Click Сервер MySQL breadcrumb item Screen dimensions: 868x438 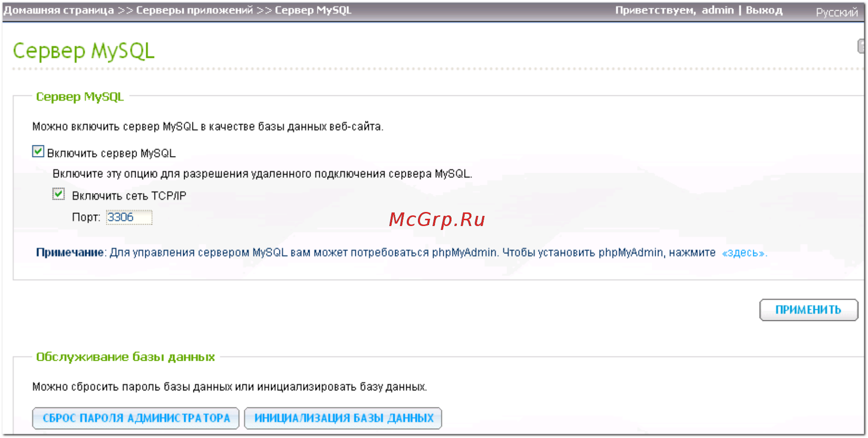pos(313,10)
